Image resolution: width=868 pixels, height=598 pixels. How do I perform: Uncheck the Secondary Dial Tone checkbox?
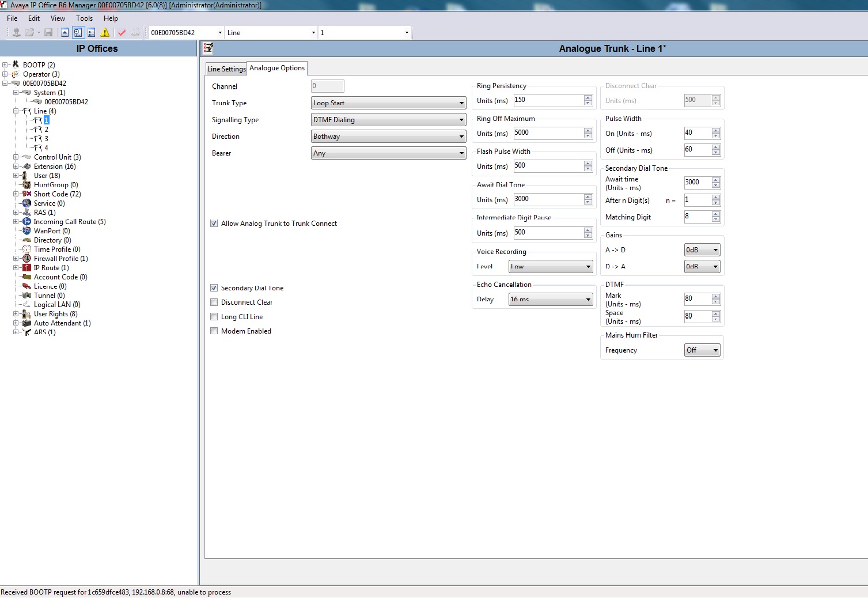coord(214,288)
